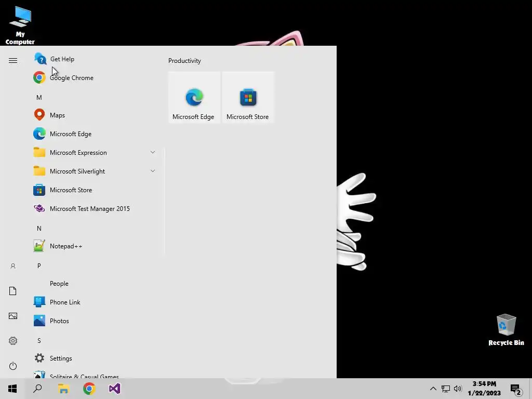Image resolution: width=532 pixels, height=399 pixels.
Task: Click letter P section header
Action: click(39, 265)
